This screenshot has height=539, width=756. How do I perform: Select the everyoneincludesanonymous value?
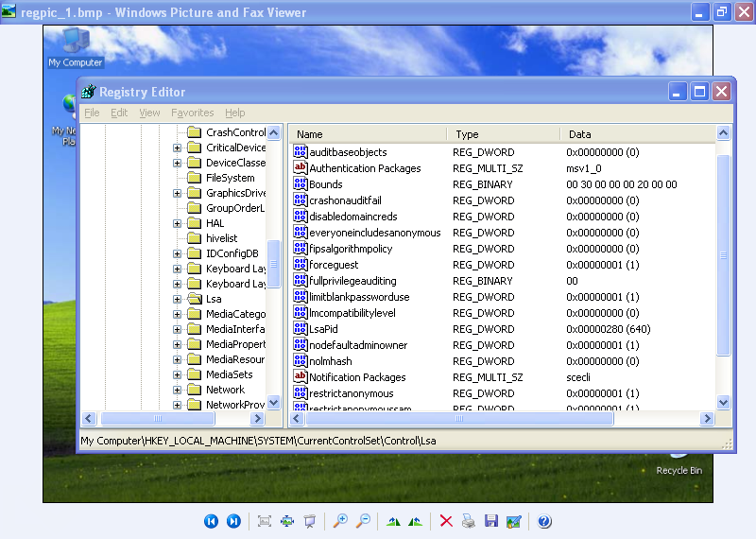(x=374, y=233)
